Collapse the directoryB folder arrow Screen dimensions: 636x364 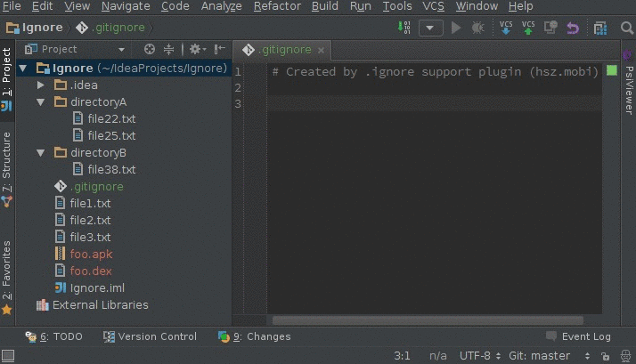click(41, 153)
